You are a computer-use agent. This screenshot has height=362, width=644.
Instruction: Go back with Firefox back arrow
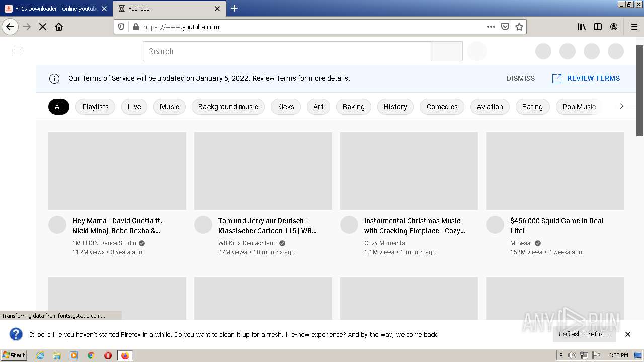tap(10, 27)
